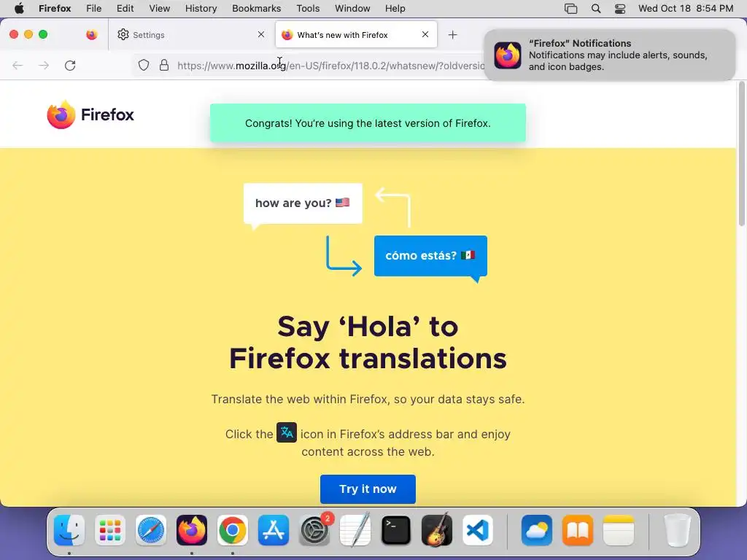The image size is (747, 560).
Task: Click the 'how are you?' speech bubble
Action: [x=303, y=204]
